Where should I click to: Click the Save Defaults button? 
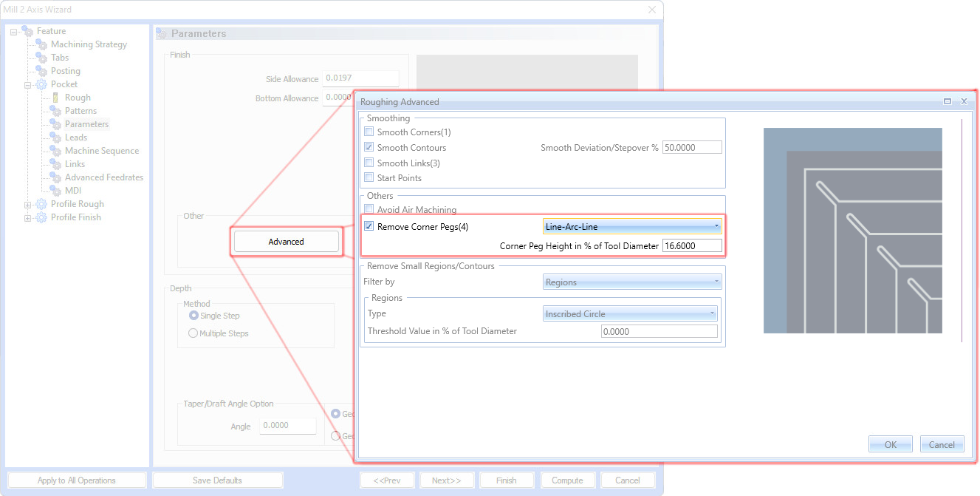point(217,480)
